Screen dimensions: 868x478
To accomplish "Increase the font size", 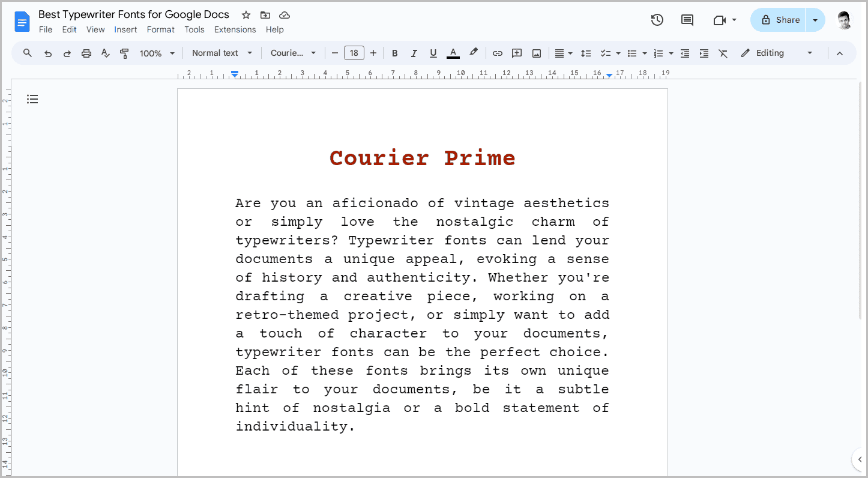I will point(373,53).
